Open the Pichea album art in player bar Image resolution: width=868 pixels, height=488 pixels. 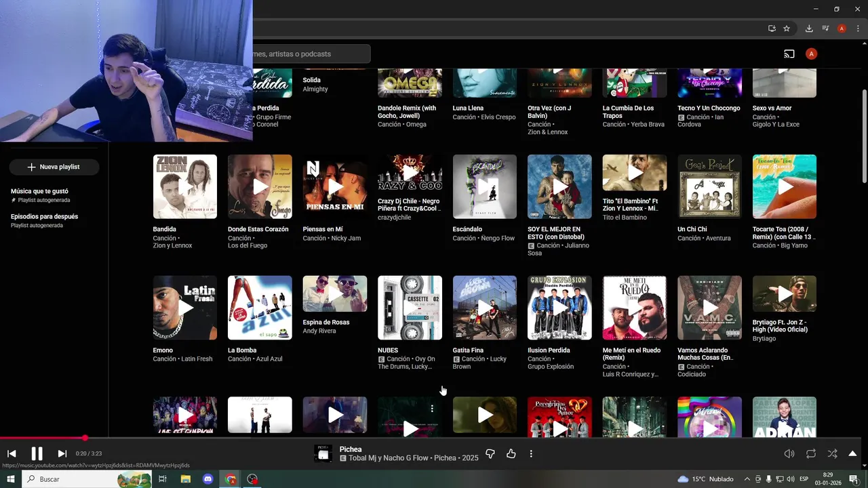click(x=323, y=453)
